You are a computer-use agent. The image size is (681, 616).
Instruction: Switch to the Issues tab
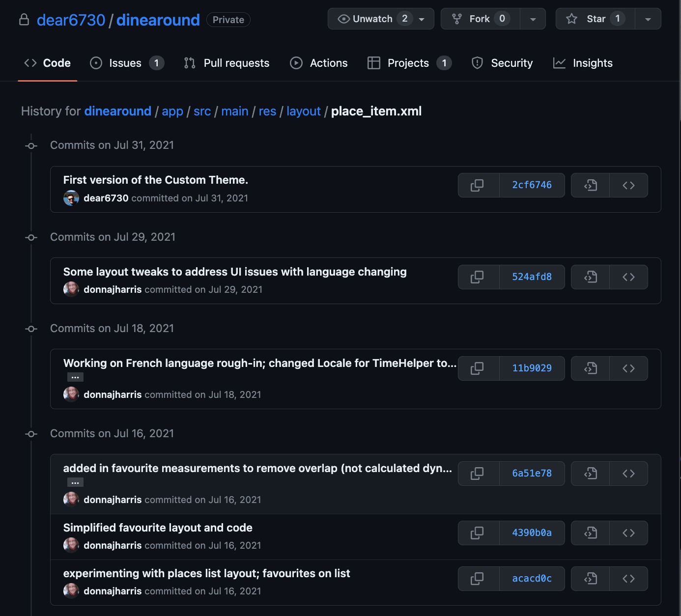pyautogui.click(x=124, y=63)
